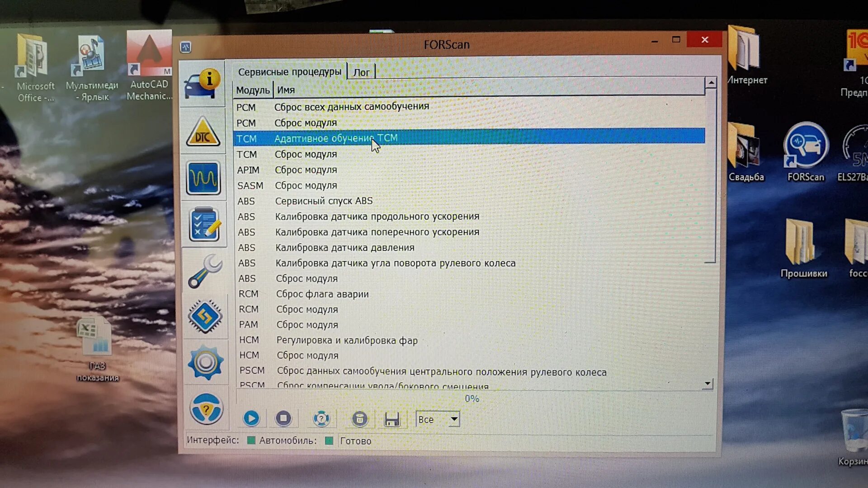Image resolution: width=868 pixels, height=488 pixels.
Task: Select the ELS27 desktop shortcut
Action: [854, 153]
